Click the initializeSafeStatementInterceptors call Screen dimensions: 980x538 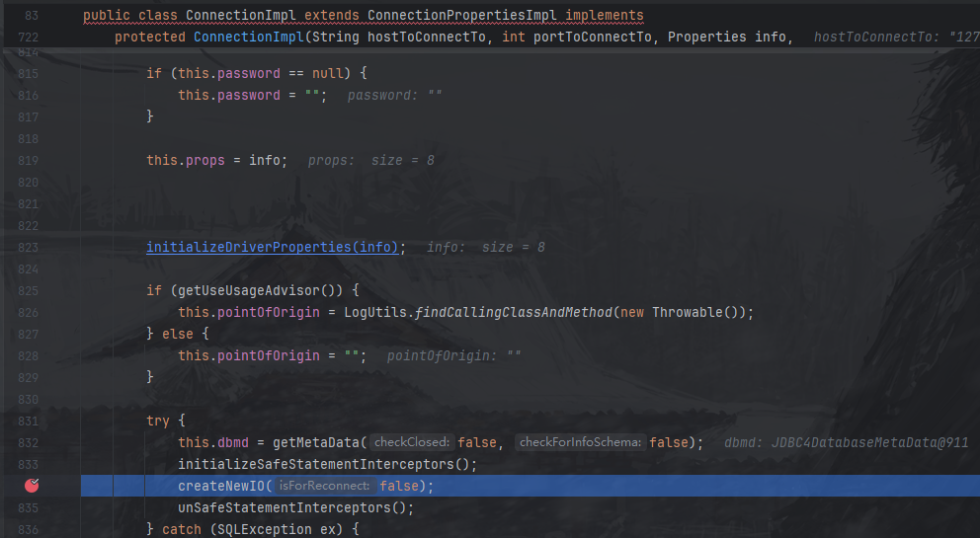click(x=326, y=464)
